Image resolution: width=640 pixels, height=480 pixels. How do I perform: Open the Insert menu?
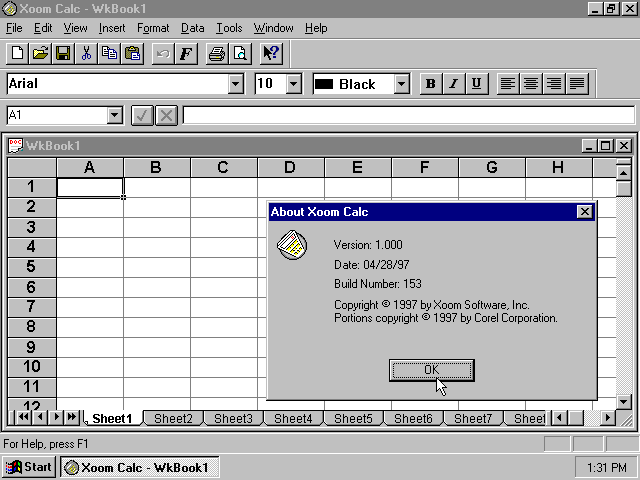112,28
